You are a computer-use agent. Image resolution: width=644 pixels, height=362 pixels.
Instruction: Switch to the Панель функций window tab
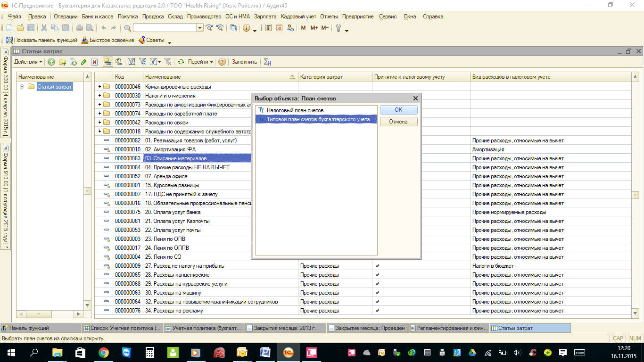point(41,328)
